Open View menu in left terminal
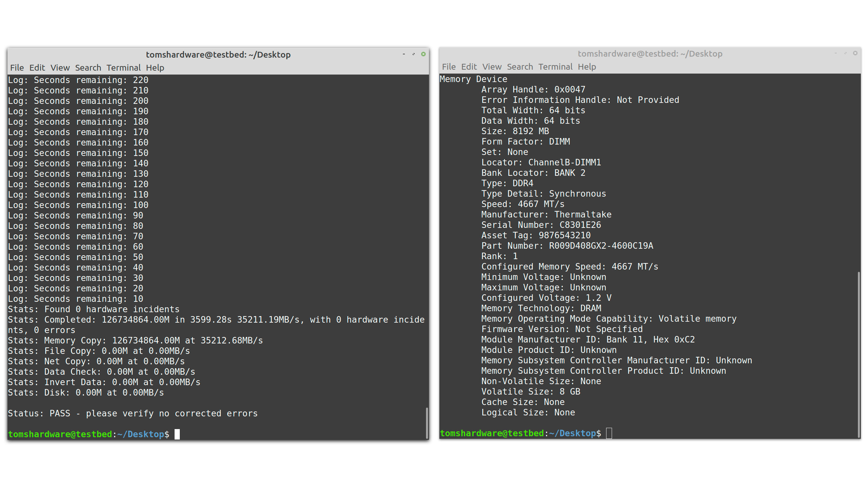The image size is (868, 488). click(x=60, y=68)
